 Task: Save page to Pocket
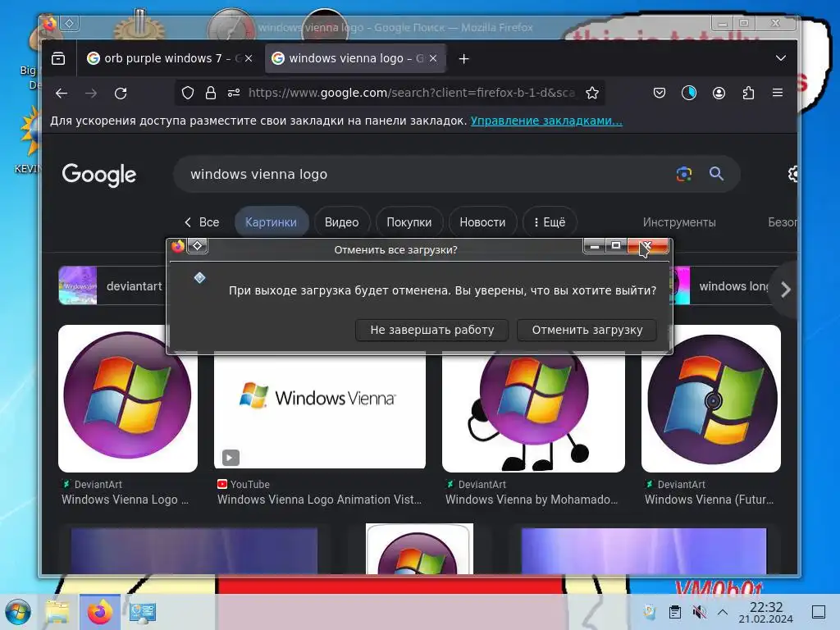(660, 94)
